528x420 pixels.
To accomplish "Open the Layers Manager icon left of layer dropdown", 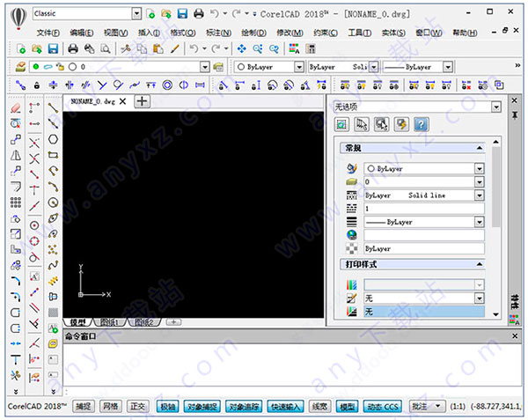I will (x=20, y=67).
